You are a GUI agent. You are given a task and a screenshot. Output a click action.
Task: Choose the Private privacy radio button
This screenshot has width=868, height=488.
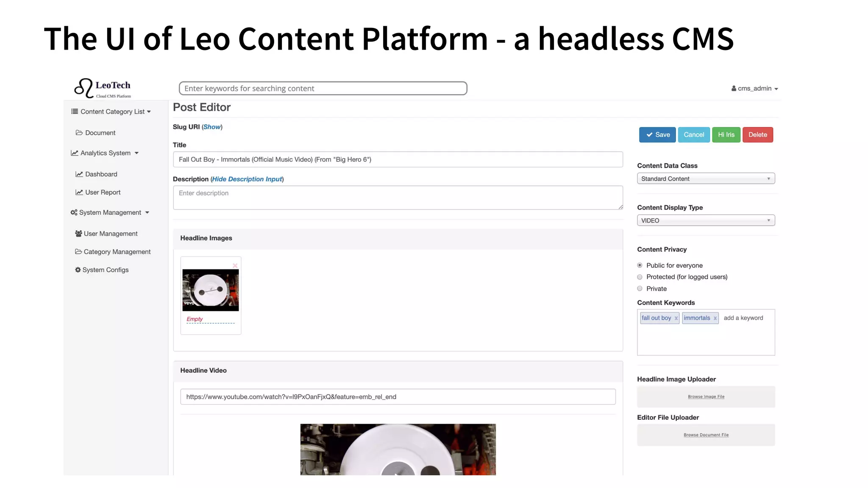pos(640,288)
